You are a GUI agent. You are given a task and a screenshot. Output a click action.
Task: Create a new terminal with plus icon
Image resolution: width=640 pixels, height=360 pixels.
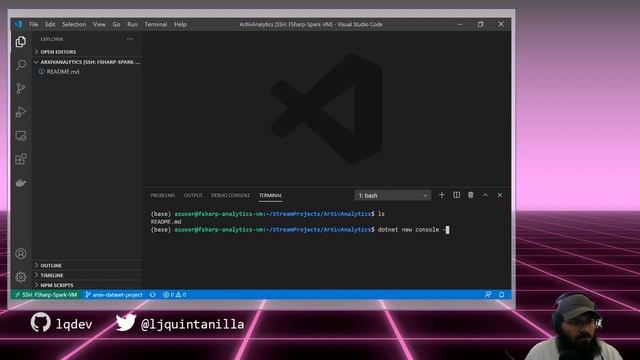pos(442,195)
